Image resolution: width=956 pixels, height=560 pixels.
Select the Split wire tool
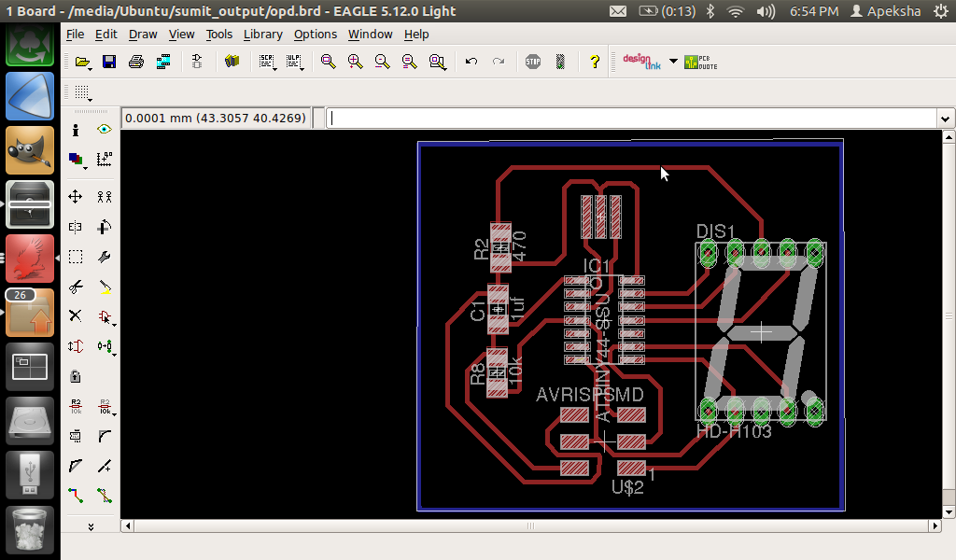(76, 466)
